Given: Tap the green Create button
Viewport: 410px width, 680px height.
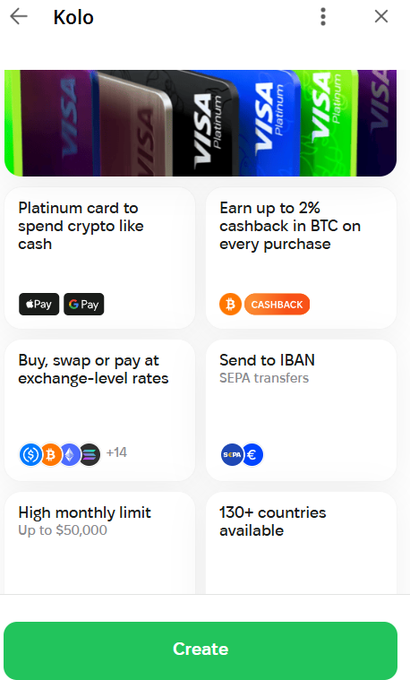Looking at the screenshot, I should click(200, 649).
